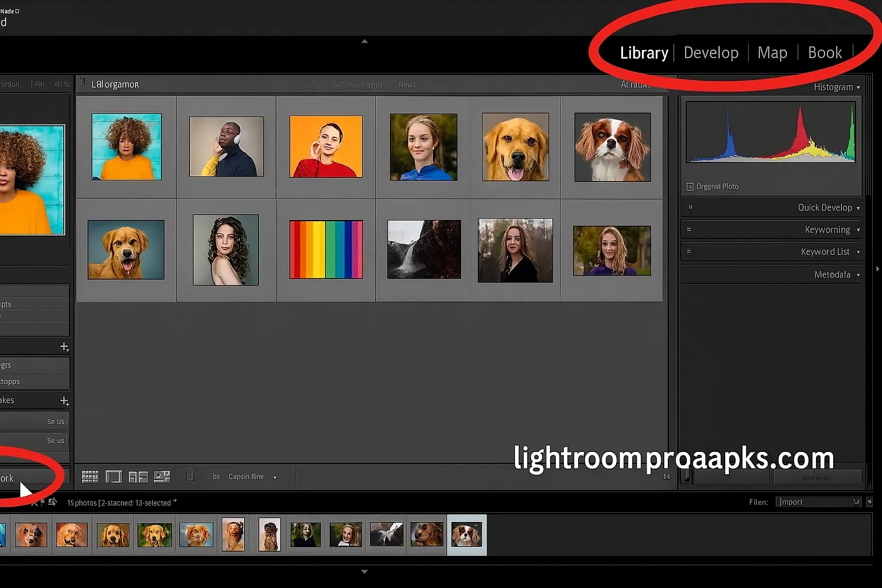Viewport: 882px width, 588px height.
Task: Toggle the Pin filter in the top-left header
Action: point(39,84)
